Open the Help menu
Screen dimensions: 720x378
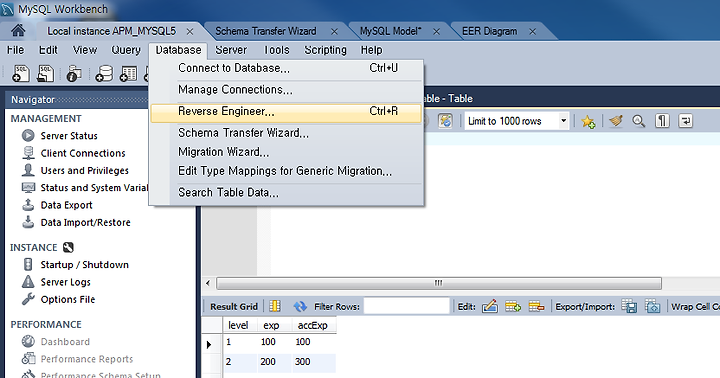[x=371, y=50]
